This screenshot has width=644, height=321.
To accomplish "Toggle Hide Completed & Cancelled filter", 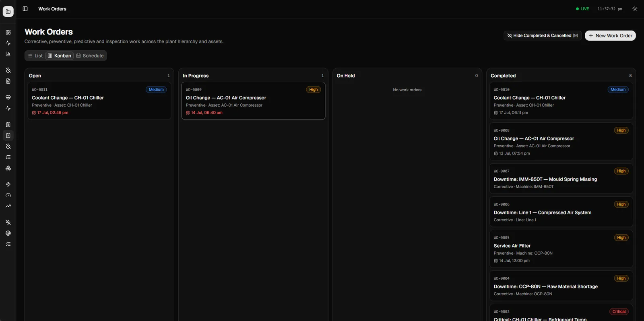I will [x=543, y=35].
